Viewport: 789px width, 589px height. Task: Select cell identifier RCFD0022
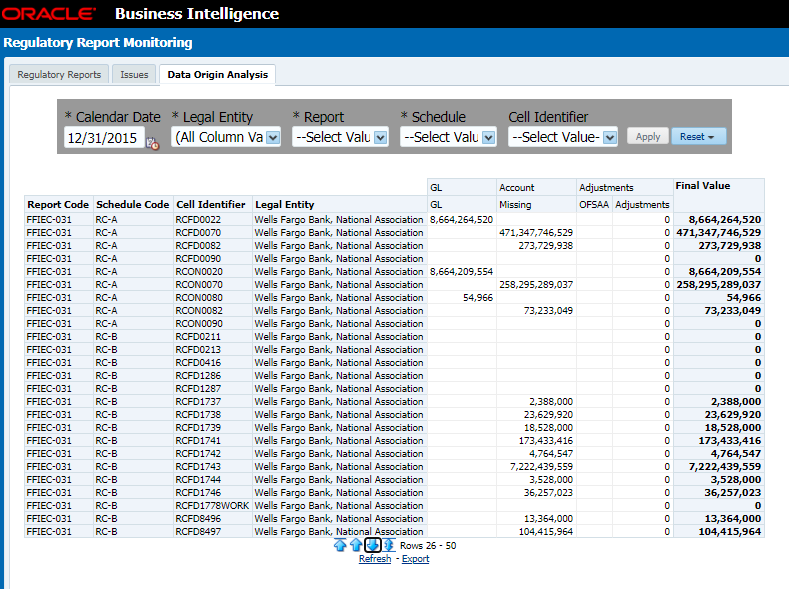pyautogui.click(x=198, y=219)
